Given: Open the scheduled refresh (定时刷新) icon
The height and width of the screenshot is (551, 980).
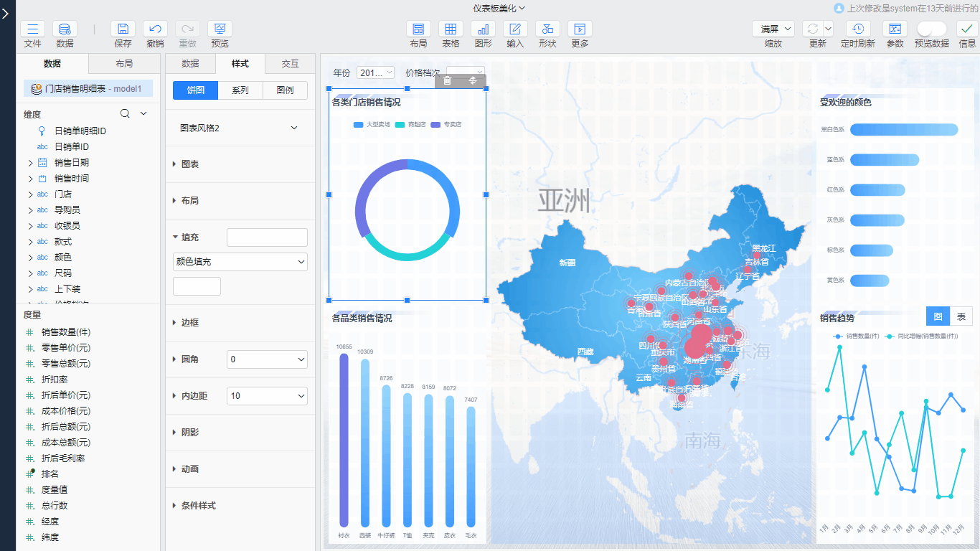Looking at the screenshot, I should (x=857, y=29).
